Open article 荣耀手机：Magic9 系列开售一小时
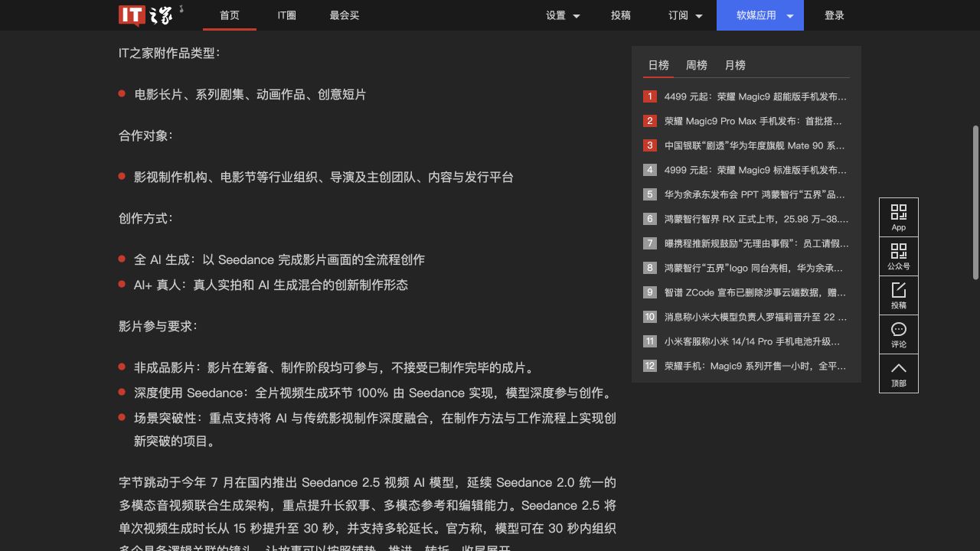This screenshot has width=980, height=551. click(x=756, y=366)
